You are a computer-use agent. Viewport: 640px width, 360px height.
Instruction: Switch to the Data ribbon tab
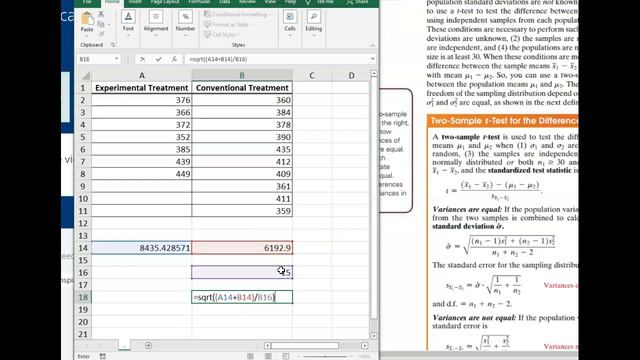click(224, 2)
